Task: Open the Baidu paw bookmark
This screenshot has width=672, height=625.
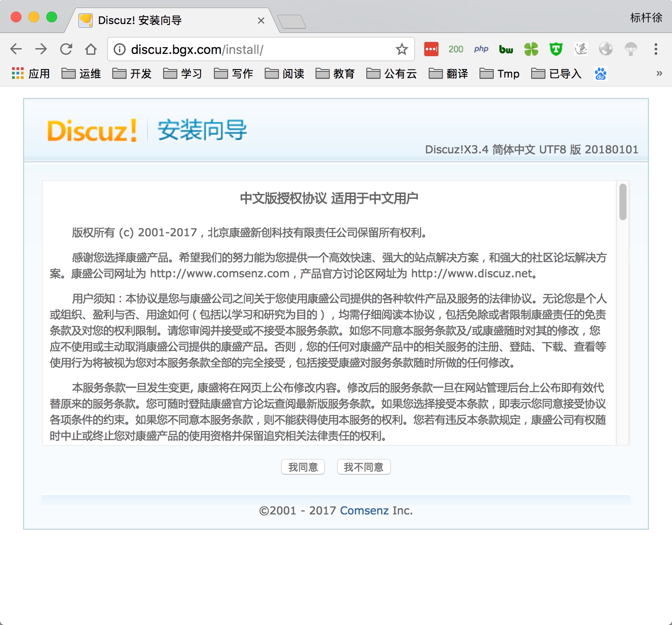Action: [601, 74]
